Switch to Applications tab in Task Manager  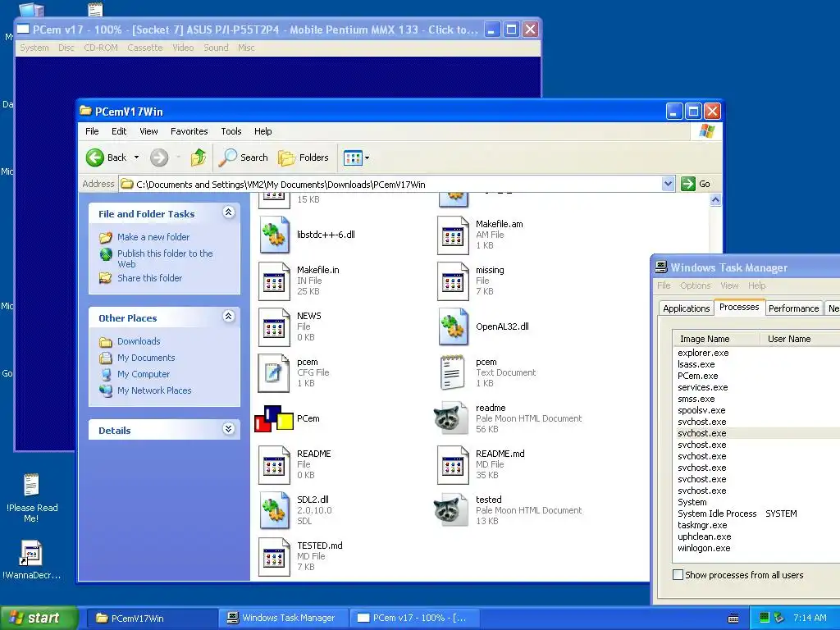686,308
